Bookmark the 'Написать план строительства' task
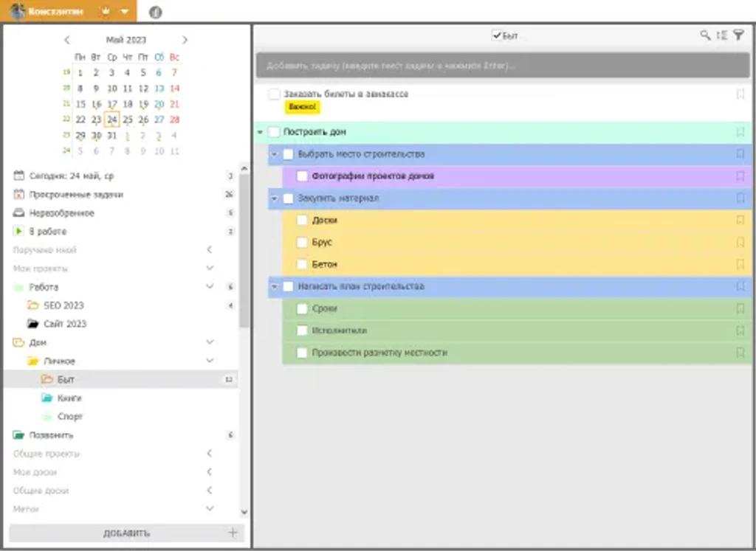Viewport: 756px width, 551px height. pyautogui.click(x=740, y=287)
